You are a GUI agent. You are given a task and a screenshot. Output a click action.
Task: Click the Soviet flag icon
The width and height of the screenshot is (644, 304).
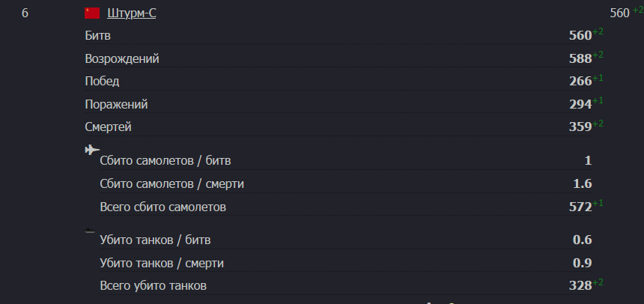pyautogui.click(x=92, y=13)
